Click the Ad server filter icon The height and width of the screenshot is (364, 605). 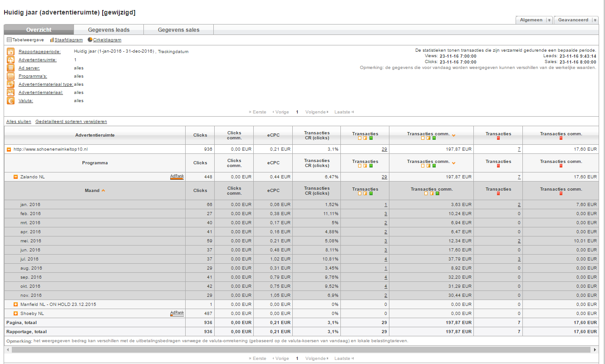coord(11,68)
